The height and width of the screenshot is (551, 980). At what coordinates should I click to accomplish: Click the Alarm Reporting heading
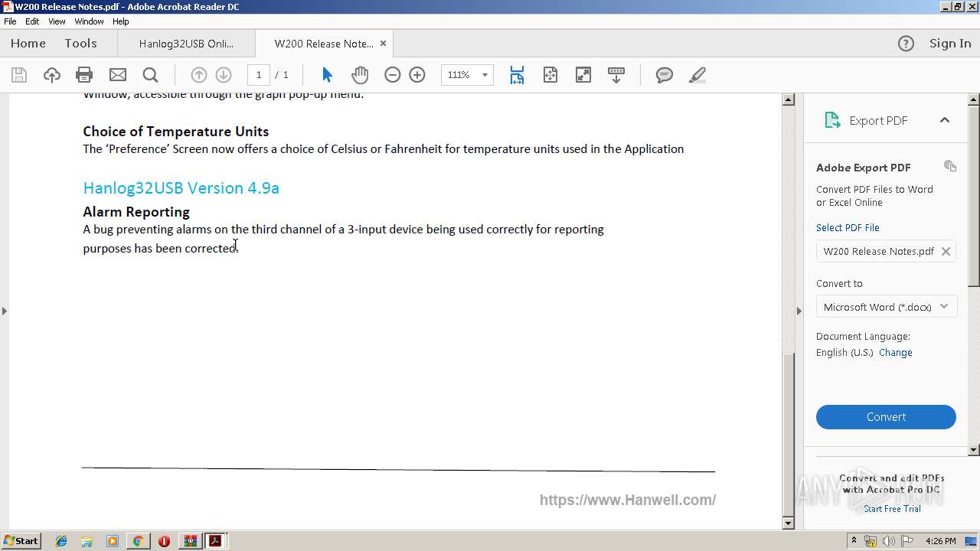[x=136, y=212]
